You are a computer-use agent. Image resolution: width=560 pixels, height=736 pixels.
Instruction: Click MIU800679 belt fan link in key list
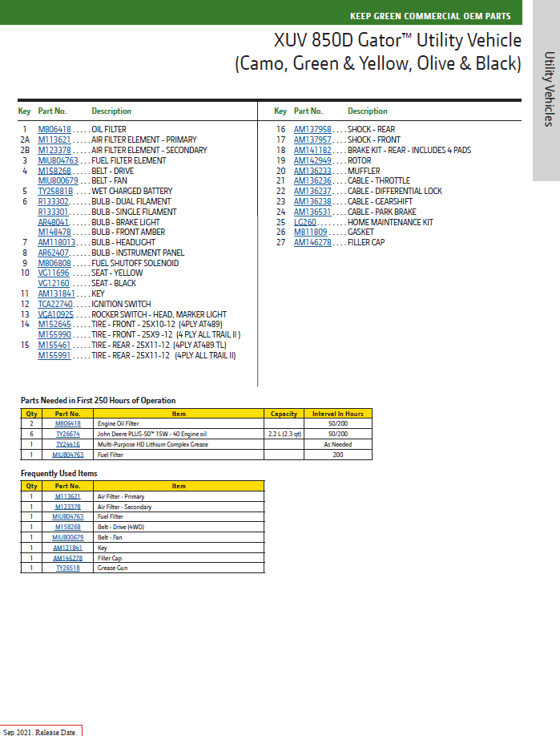[58, 180]
